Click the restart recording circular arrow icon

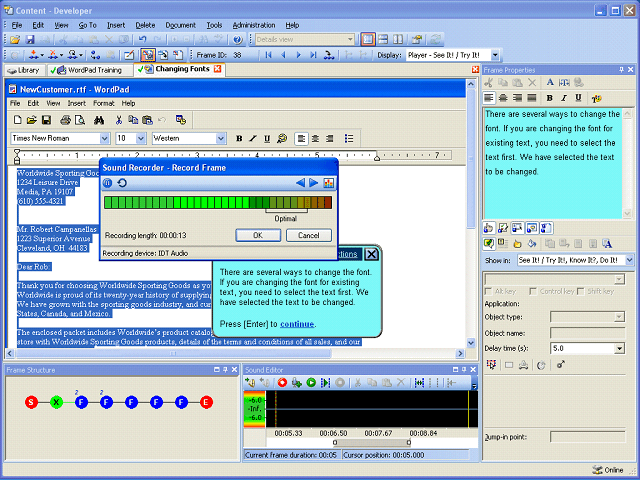pos(122,183)
